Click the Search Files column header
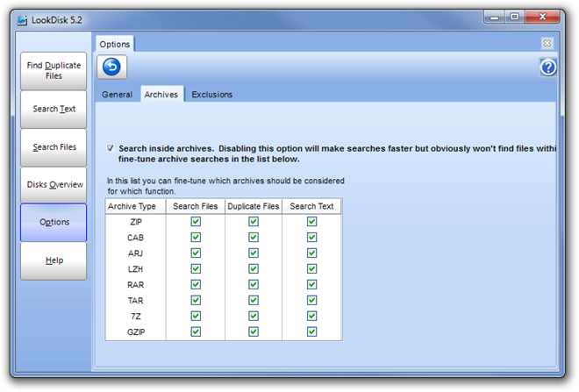Viewport: 579px width, 392px height. tap(196, 206)
